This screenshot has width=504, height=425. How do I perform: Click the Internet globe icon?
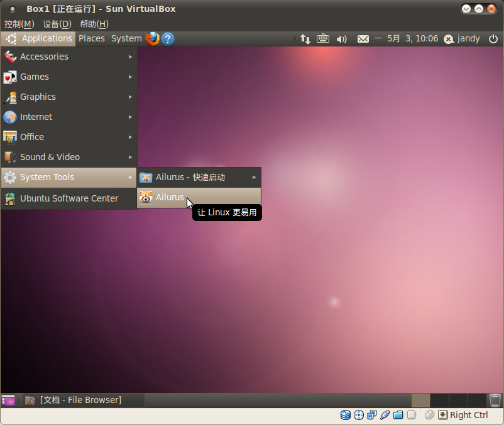tap(10, 117)
